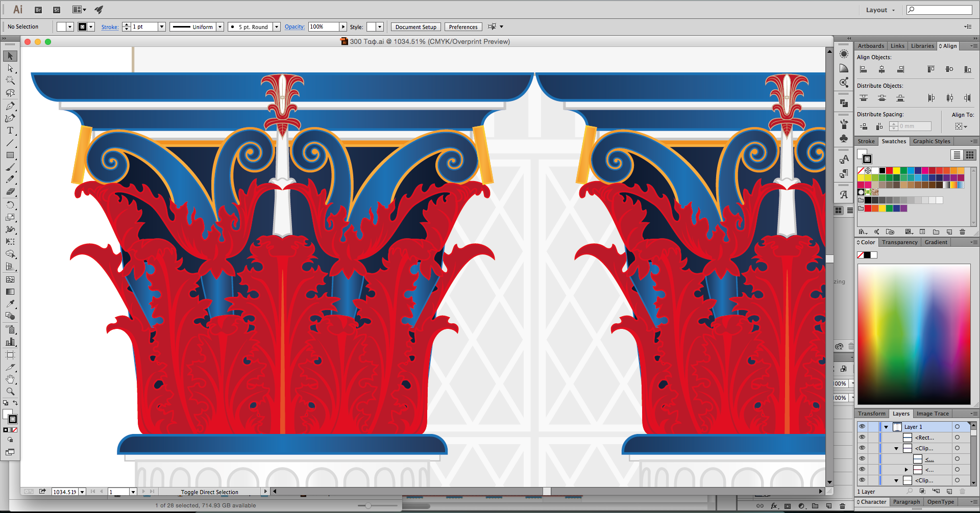This screenshot has height=513, width=980.
Task: Click the Opacity link in control bar
Action: tap(295, 27)
